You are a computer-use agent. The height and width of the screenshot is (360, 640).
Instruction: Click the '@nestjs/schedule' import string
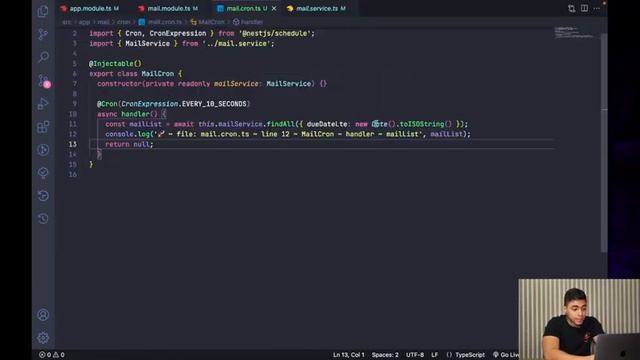point(275,33)
